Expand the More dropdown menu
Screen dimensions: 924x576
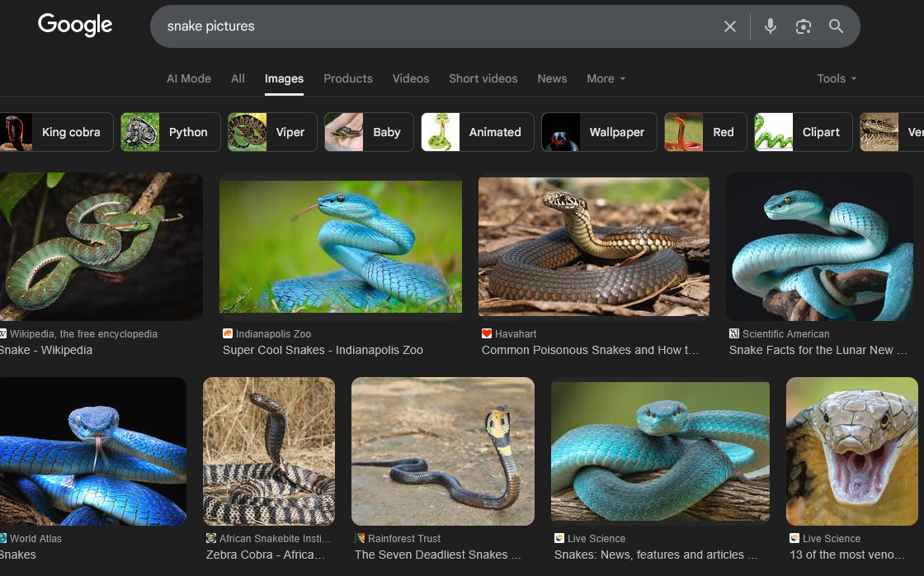[x=606, y=78]
